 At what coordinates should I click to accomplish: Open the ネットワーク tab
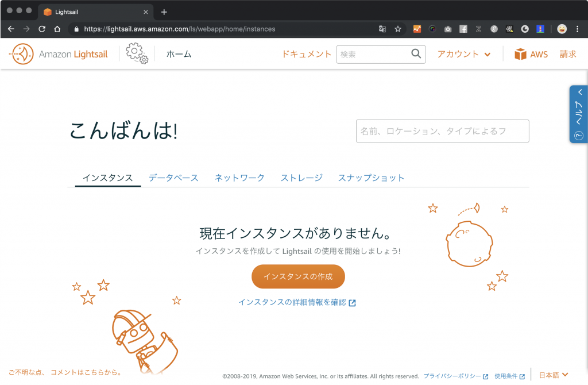239,178
